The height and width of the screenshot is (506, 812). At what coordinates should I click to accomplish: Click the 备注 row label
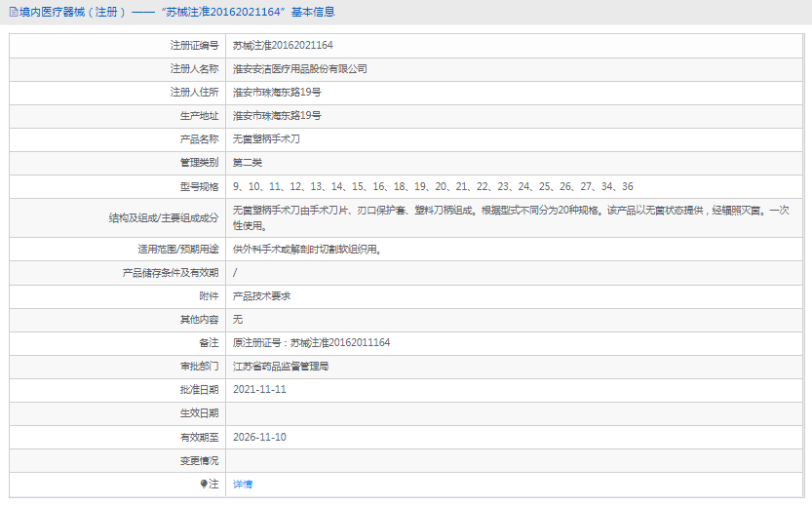coord(209,343)
